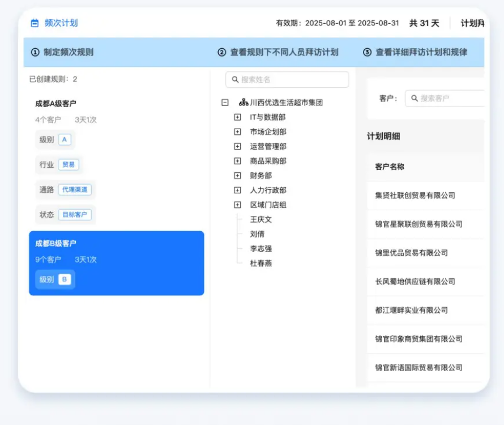504x425 pixels.
Task: Click the organization icon beside 川西优选生活超市集团
Action: [x=243, y=103]
